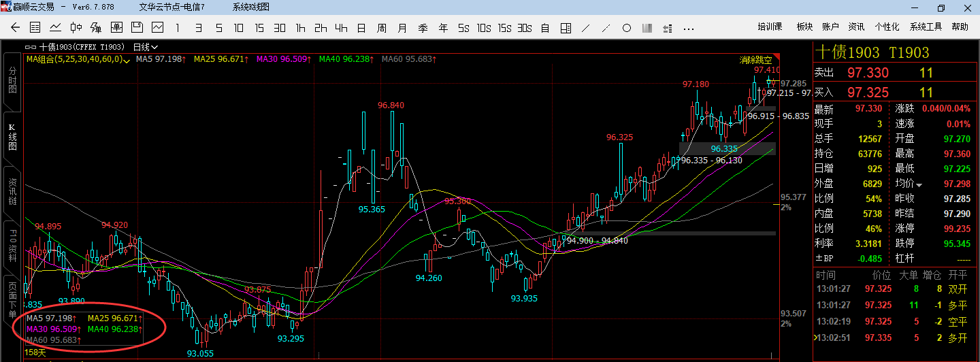This screenshot has height=362, width=980.
Task: Open the quote list icon
Action: point(35,28)
